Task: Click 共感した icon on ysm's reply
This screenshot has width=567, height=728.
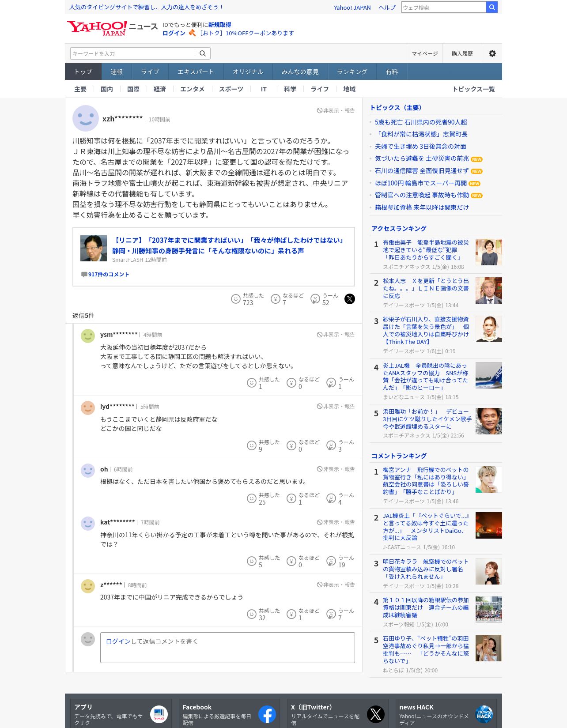Action: [252, 383]
